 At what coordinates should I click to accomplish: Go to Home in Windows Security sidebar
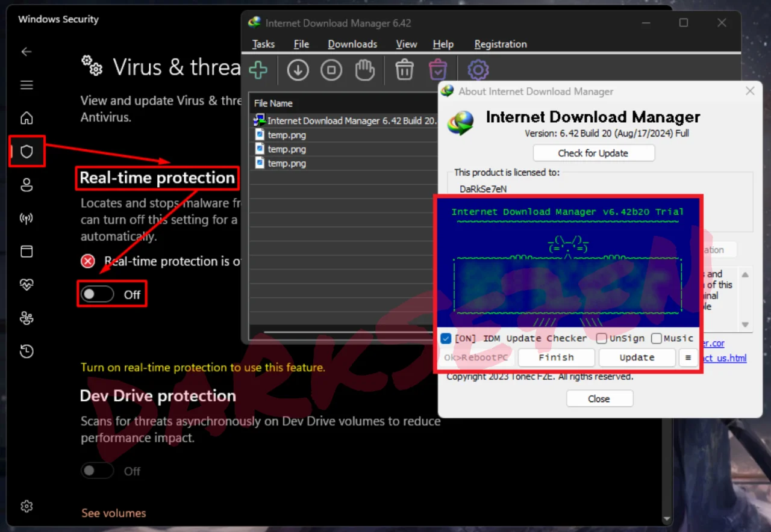pyautogui.click(x=27, y=118)
